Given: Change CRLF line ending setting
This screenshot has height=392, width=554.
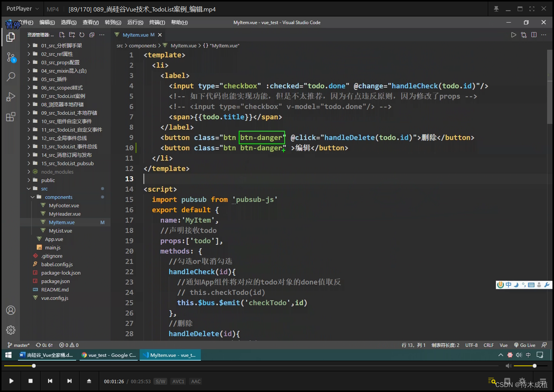Looking at the screenshot, I should (489, 345).
